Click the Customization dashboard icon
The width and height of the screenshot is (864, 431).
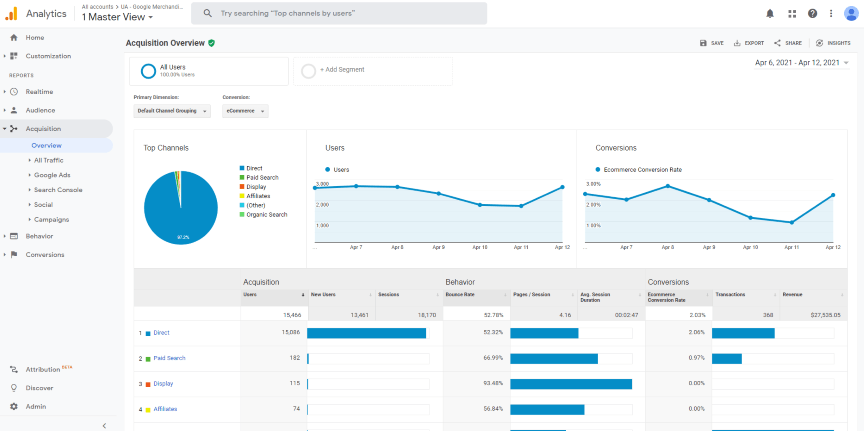[x=14, y=56]
